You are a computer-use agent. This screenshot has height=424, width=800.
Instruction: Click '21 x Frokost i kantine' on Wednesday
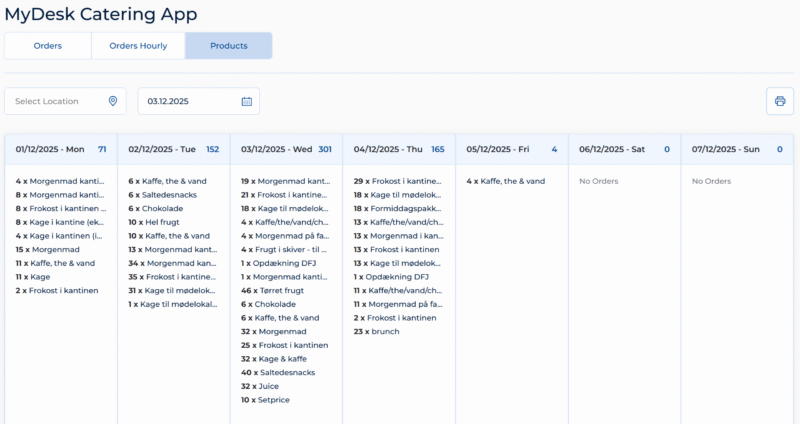click(x=284, y=195)
